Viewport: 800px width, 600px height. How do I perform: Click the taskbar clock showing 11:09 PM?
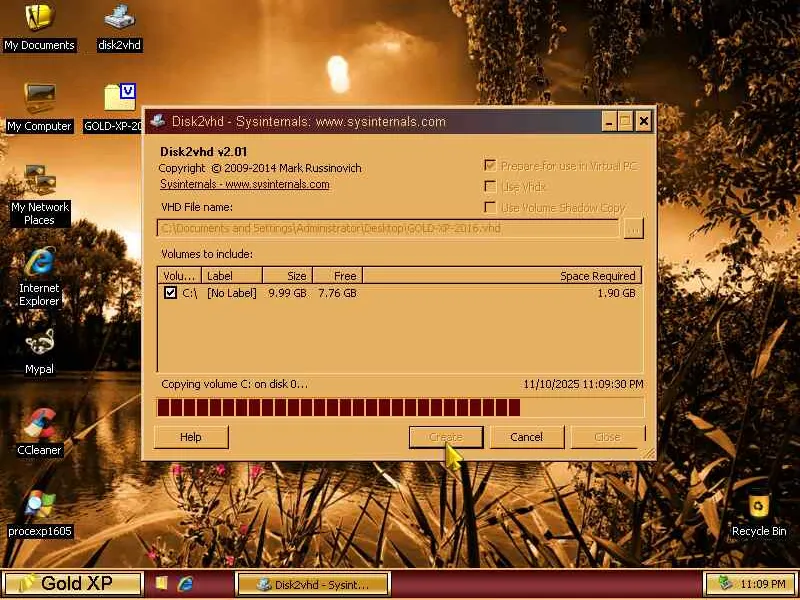763,584
